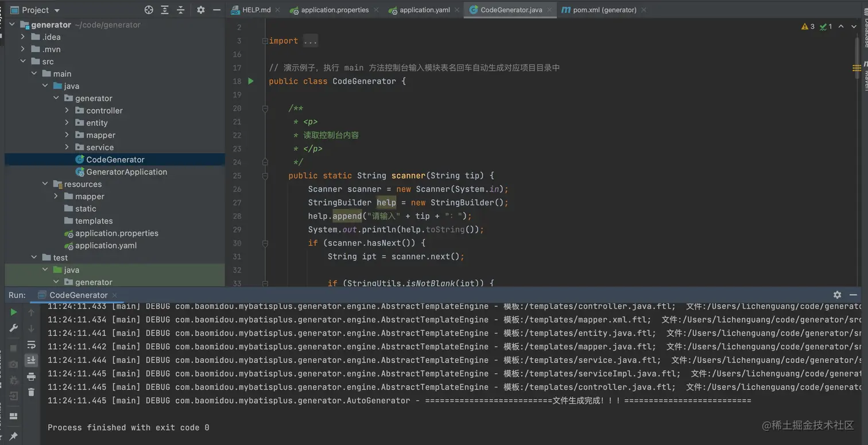Open Run panel settings gear
This screenshot has width=868, height=445.
pos(837,295)
